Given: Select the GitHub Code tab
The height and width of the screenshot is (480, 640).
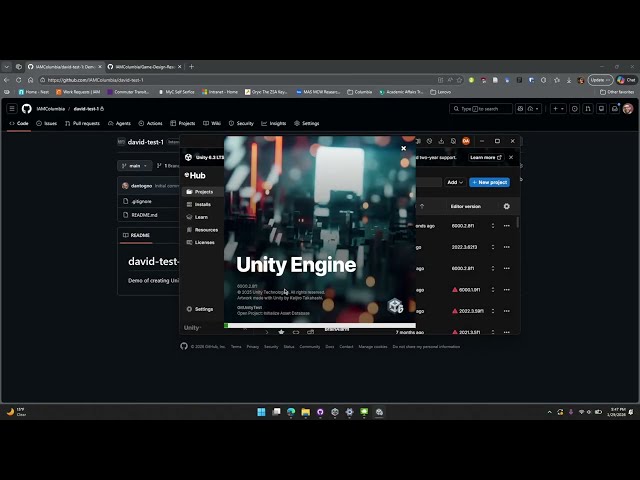Looking at the screenshot, I should 19,123.
